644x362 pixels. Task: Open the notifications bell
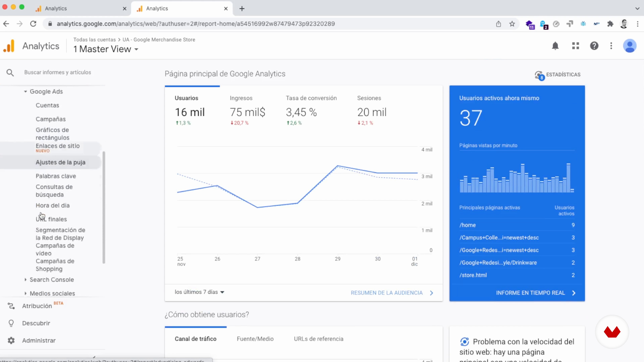555,46
